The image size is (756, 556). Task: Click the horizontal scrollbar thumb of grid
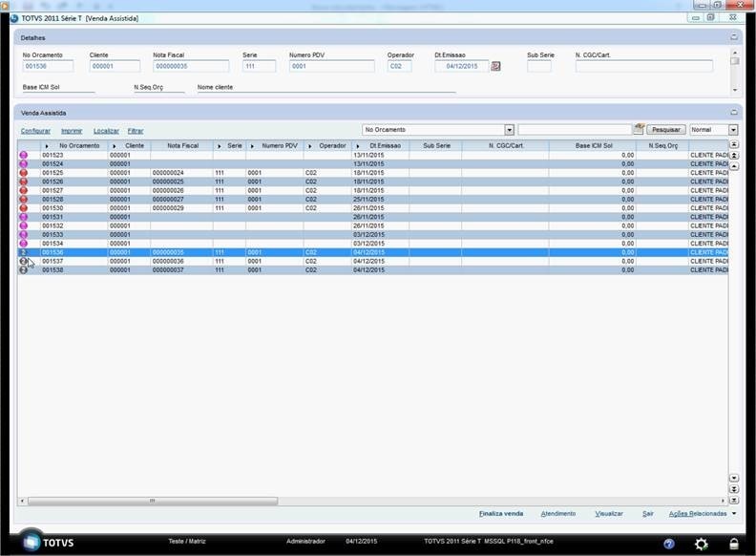(x=153, y=501)
